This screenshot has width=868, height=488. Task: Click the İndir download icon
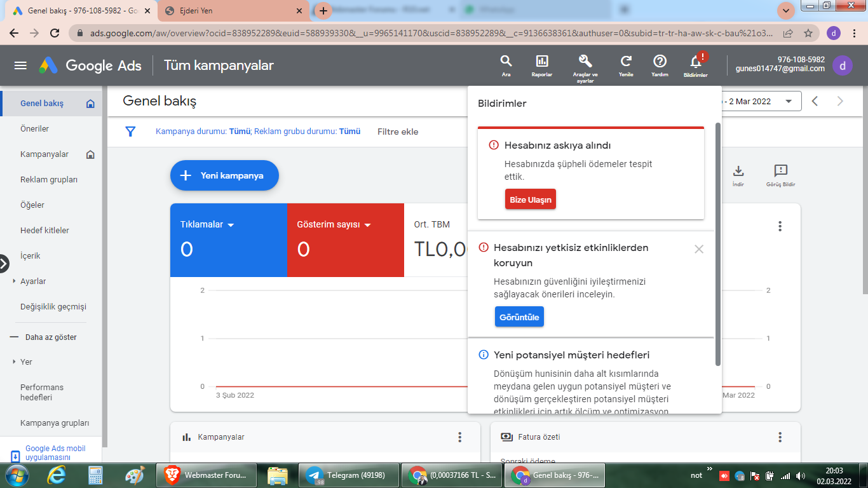point(738,176)
